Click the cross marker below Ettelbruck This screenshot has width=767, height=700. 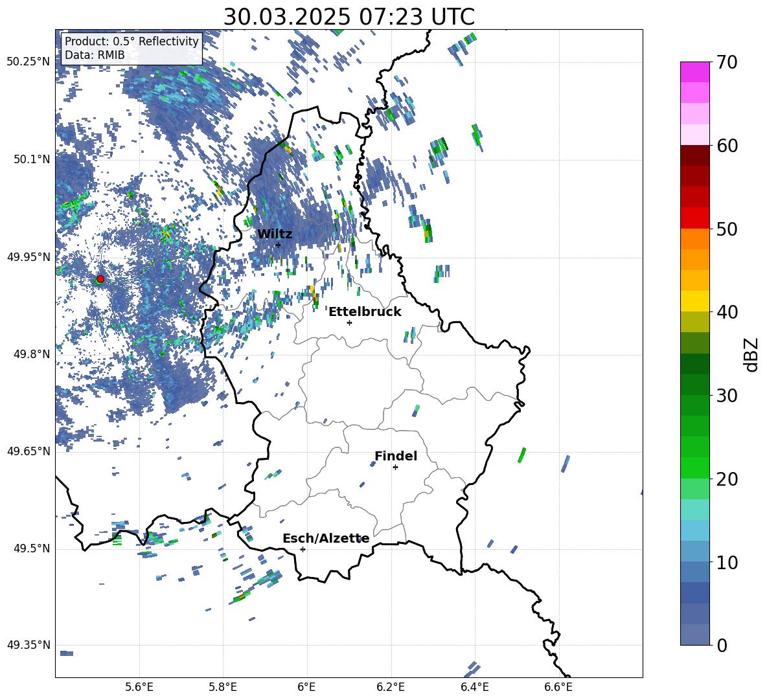click(349, 322)
